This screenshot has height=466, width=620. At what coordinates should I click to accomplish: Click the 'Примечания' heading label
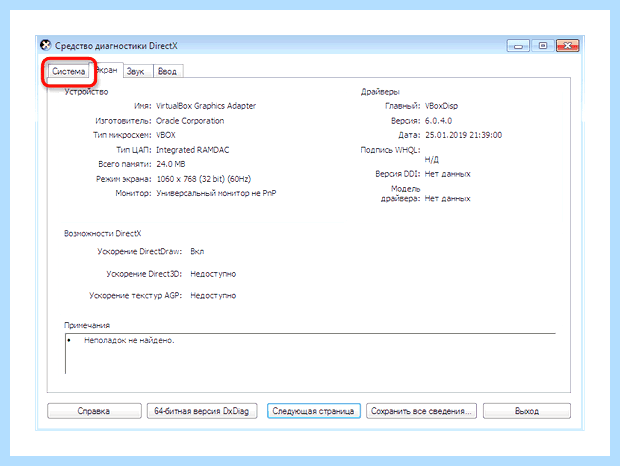coord(87,325)
